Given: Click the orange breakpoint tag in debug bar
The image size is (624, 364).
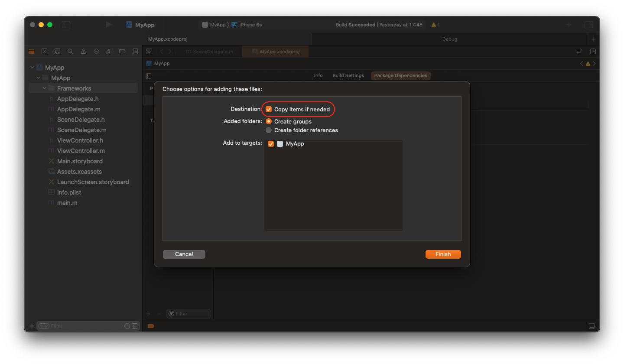Looking at the screenshot, I should click(151, 326).
